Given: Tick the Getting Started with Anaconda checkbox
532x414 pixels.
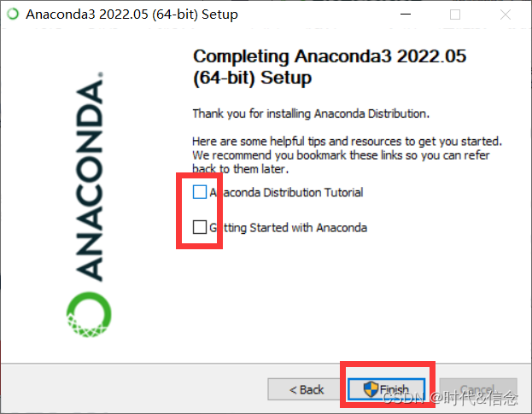Looking at the screenshot, I should 200,227.
